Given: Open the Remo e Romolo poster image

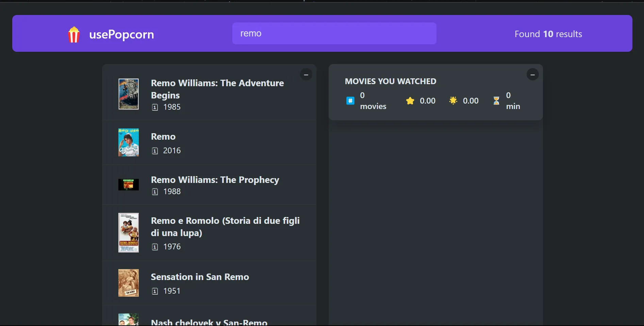Looking at the screenshot, I should click(128, 233).
